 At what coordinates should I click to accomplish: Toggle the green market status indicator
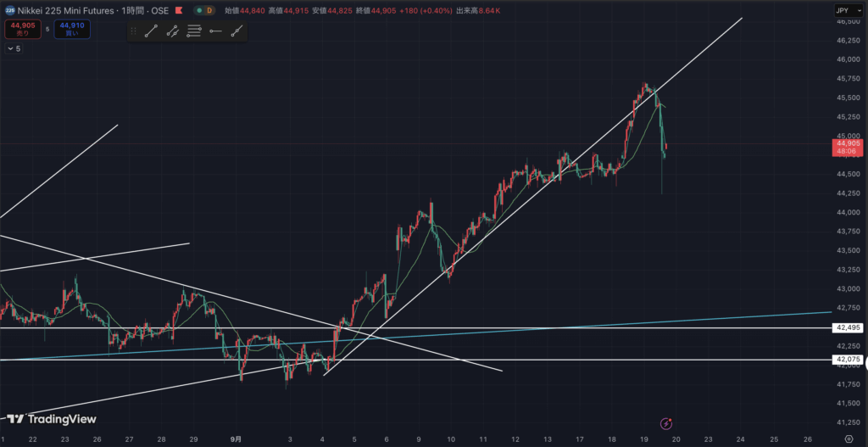coord(198,10)
